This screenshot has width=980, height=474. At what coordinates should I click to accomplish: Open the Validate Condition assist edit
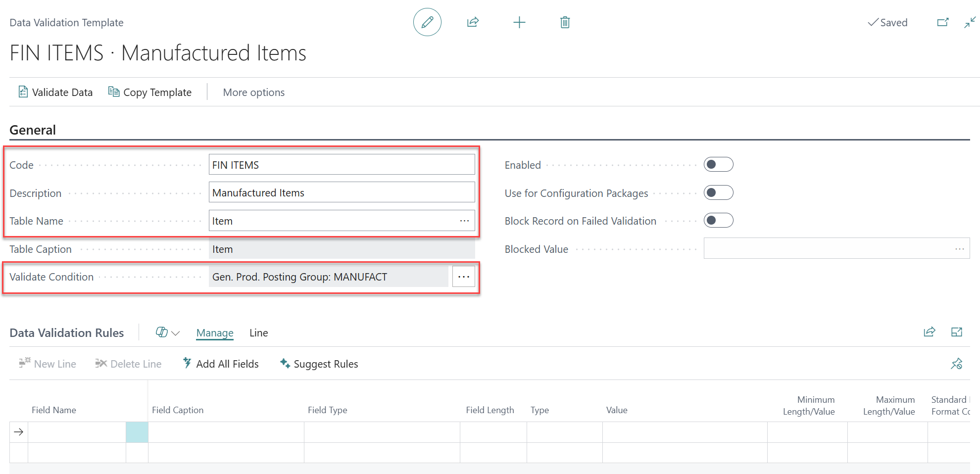463,277
